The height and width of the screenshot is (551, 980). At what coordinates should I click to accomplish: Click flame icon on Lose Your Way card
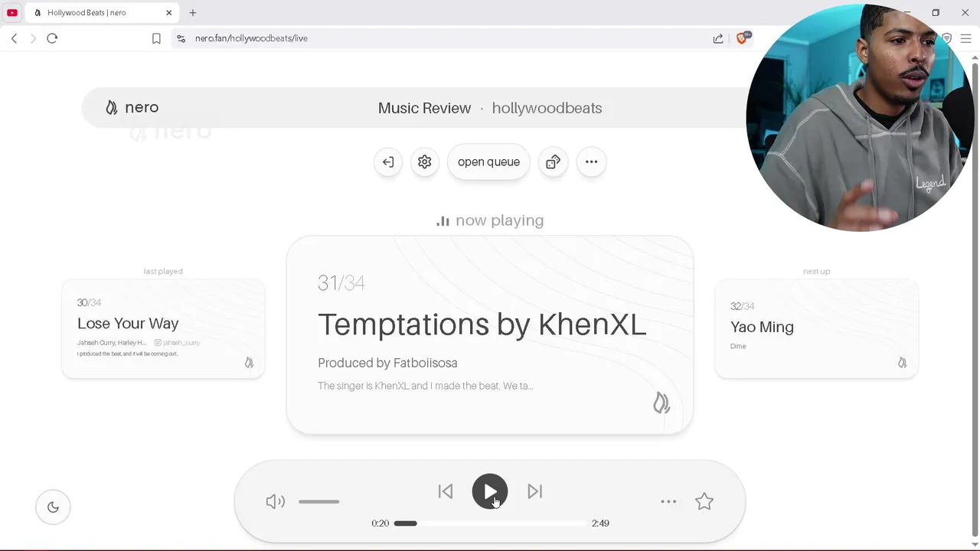(x=249, y=363)
